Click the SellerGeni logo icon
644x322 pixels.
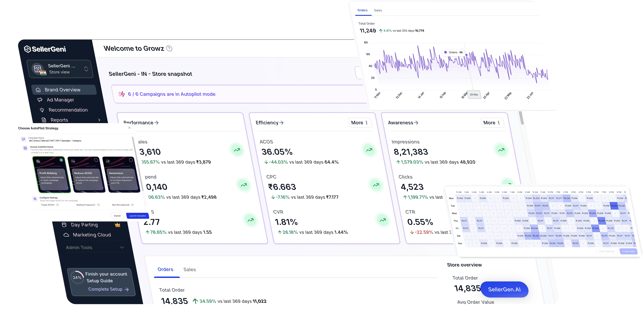[x=27, y=49]
